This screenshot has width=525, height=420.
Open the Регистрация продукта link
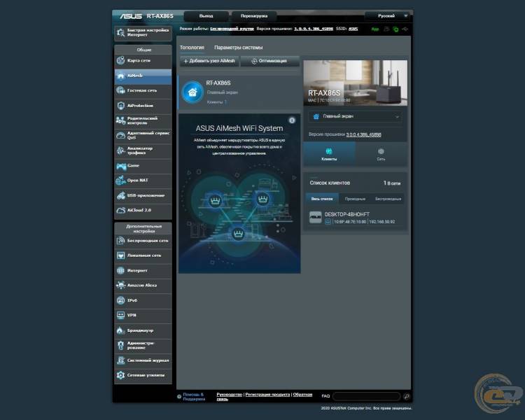click(x=267, y=395)
